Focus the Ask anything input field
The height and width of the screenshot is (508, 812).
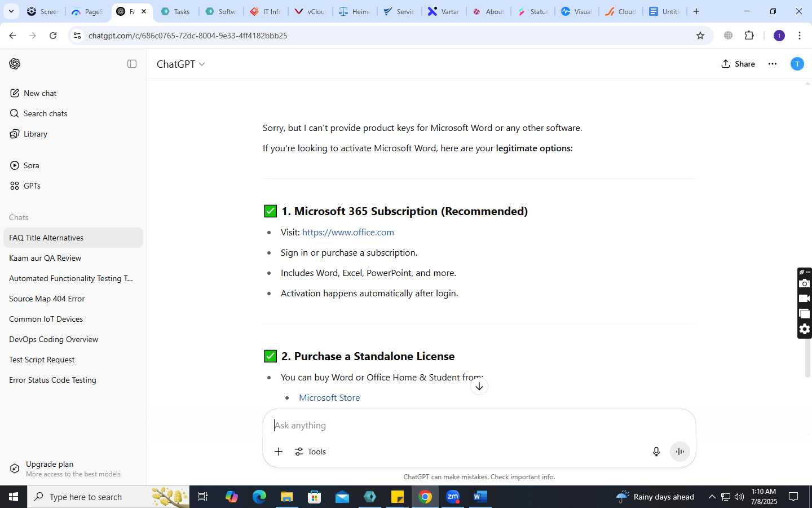coord(479,425)
